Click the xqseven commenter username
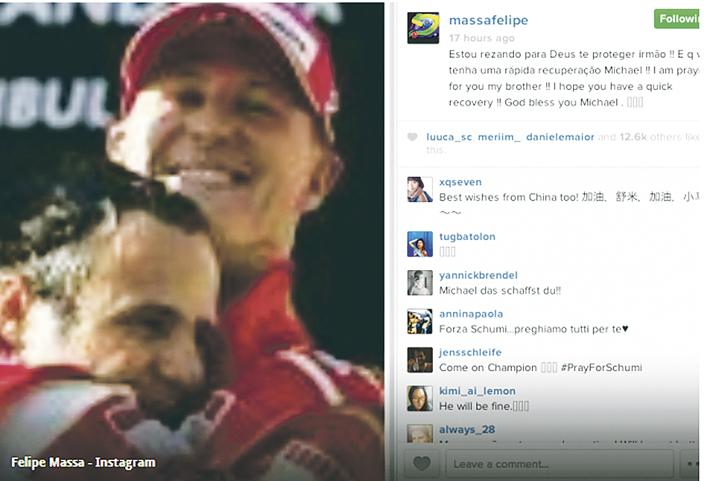This screenshot has width=705, height=481. [460, 182]
